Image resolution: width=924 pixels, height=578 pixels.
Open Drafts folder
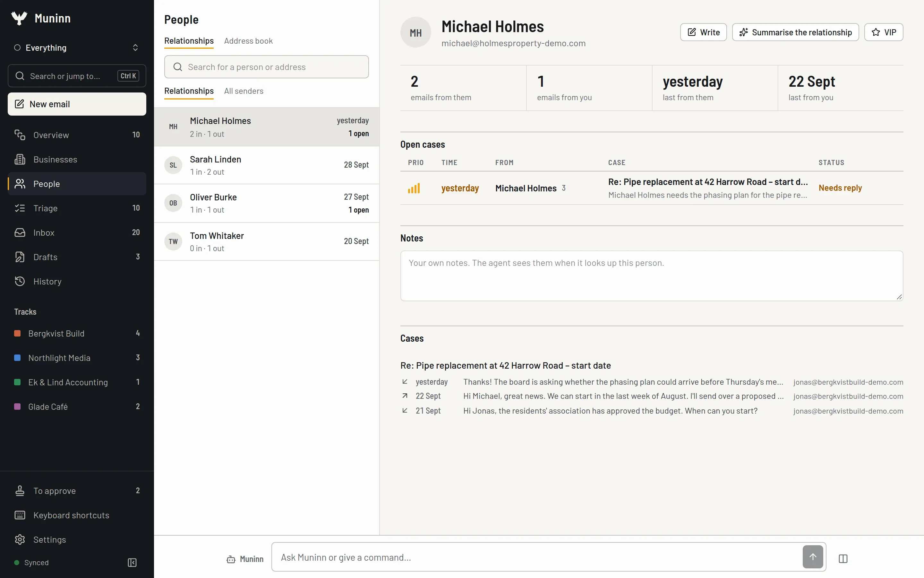[x=77, y=257]
